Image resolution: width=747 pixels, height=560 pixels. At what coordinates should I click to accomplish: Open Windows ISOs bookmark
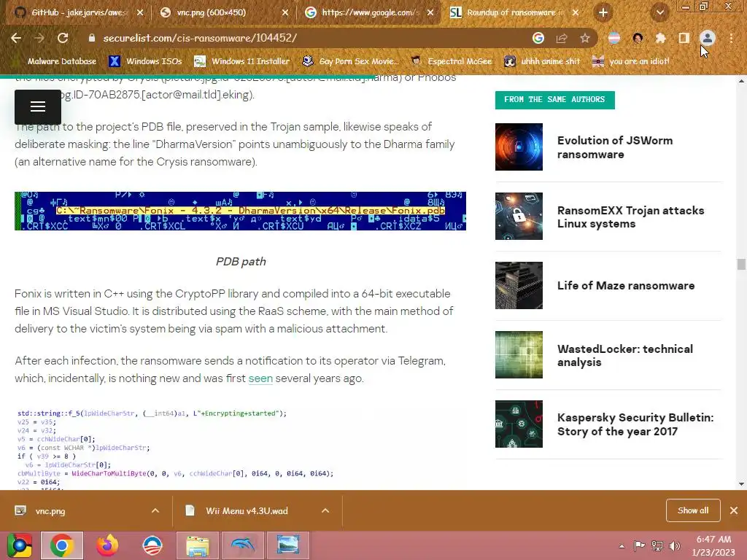[x=145, y=61]
